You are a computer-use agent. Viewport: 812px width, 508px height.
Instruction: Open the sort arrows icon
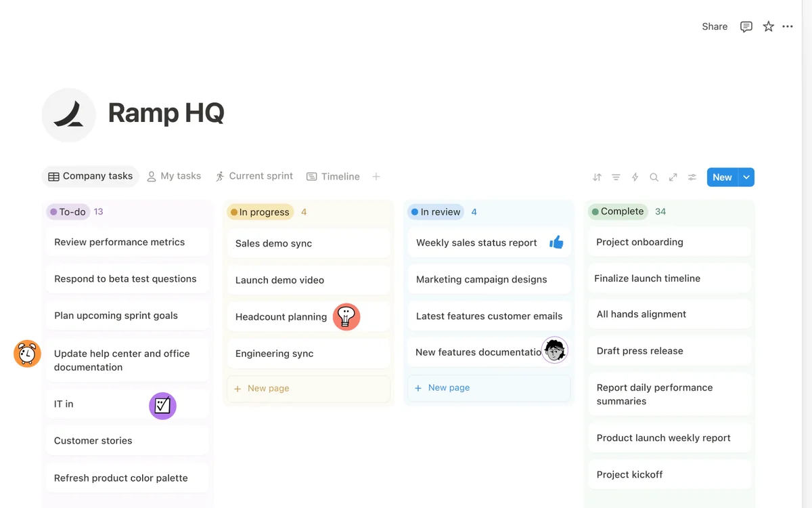click(x=597, y=177)
